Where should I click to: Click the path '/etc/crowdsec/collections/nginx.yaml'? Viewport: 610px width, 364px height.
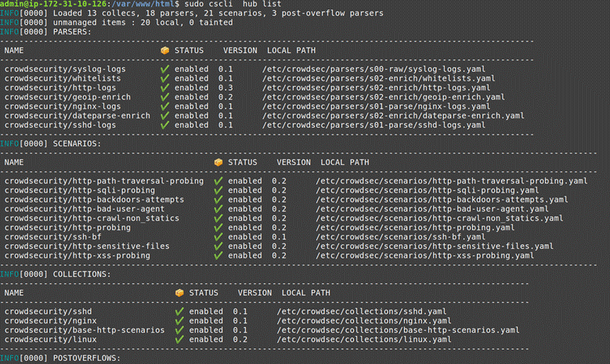pyautogui.click(x=364, y=321)
